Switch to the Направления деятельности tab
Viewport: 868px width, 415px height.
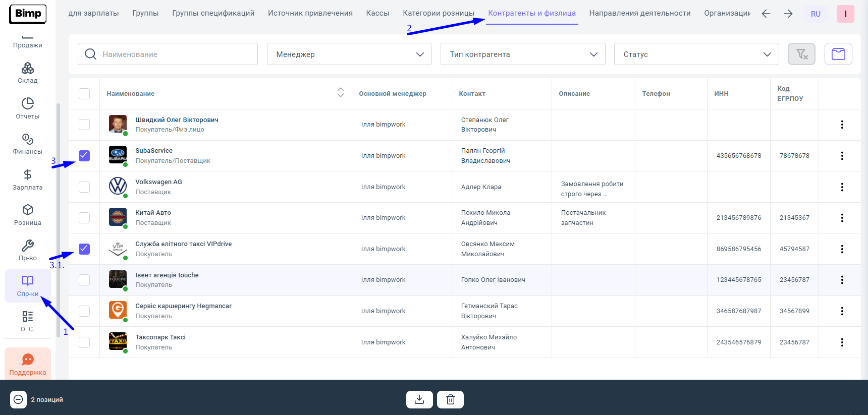tap(639, 13)
